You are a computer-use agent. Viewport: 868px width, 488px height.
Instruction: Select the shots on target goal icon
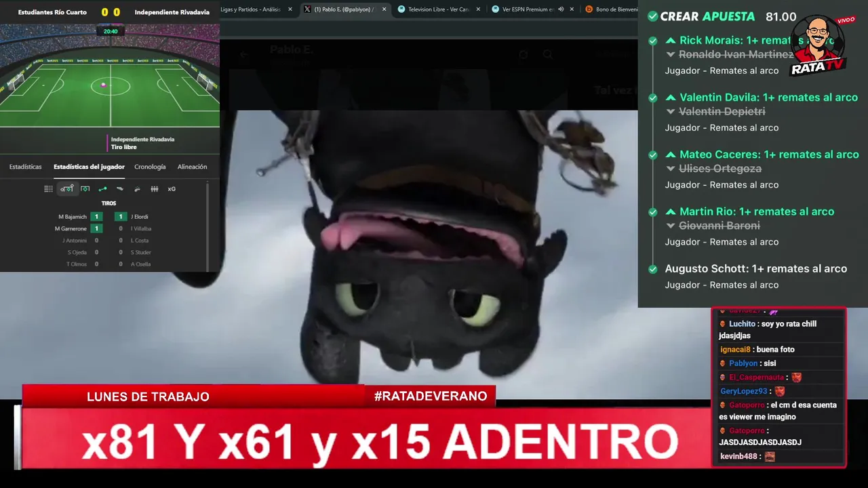pyautogui.click(x=85, y=189)
